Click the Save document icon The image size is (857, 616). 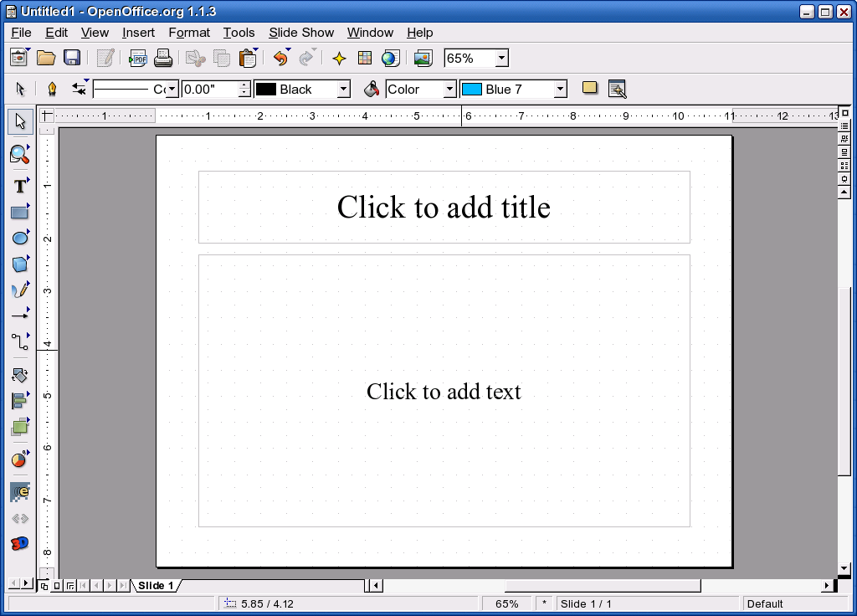[72, 58]
